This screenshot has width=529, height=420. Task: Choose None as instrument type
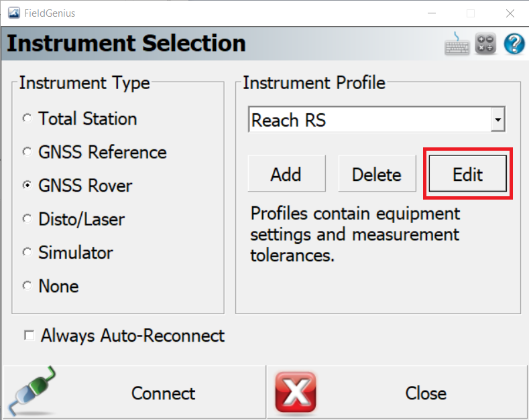(x=27, y=285)
